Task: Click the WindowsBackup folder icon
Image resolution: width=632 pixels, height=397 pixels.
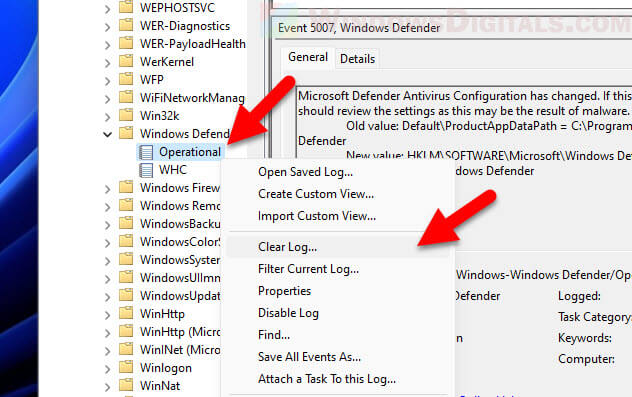Action: 126,223
